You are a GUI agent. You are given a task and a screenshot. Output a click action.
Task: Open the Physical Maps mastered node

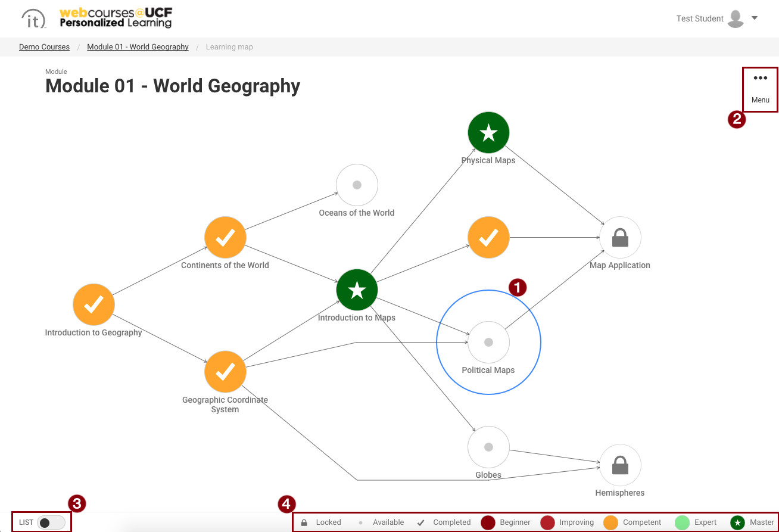tap(488, 132)
